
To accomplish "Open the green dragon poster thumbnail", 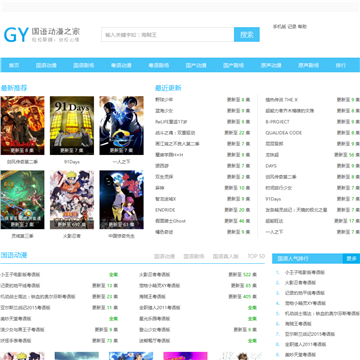I will [x=22, y=200].
